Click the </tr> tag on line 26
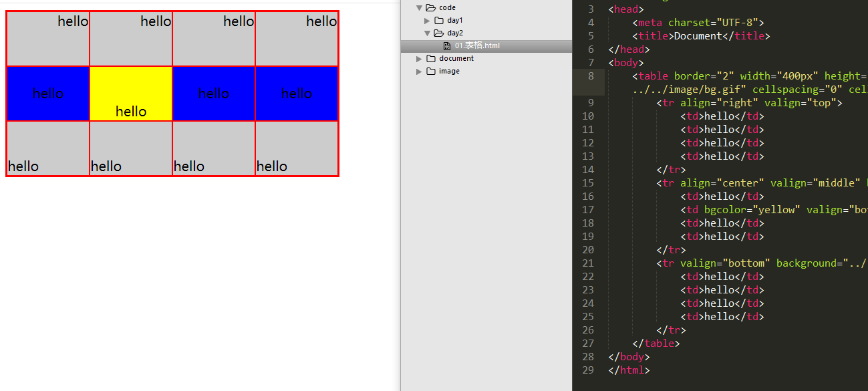Viewport: 868px width, 391px height. (671, 330)
